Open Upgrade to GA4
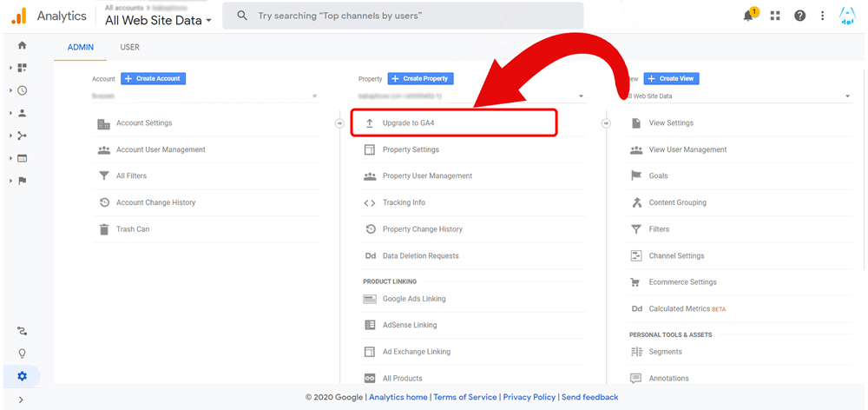The height and width of the screenshot is (410, 868). tap(453, 123)
